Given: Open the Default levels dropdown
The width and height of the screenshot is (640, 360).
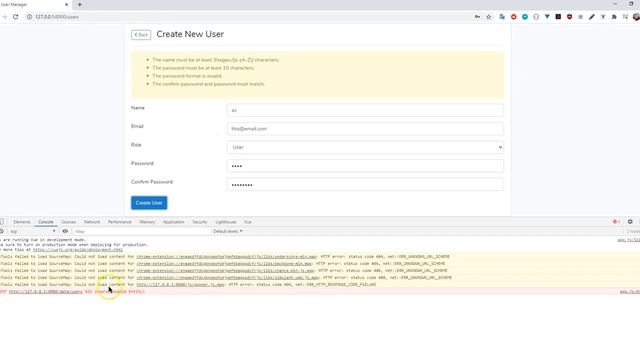Looking at the screenshot, I should pos(227,231).
